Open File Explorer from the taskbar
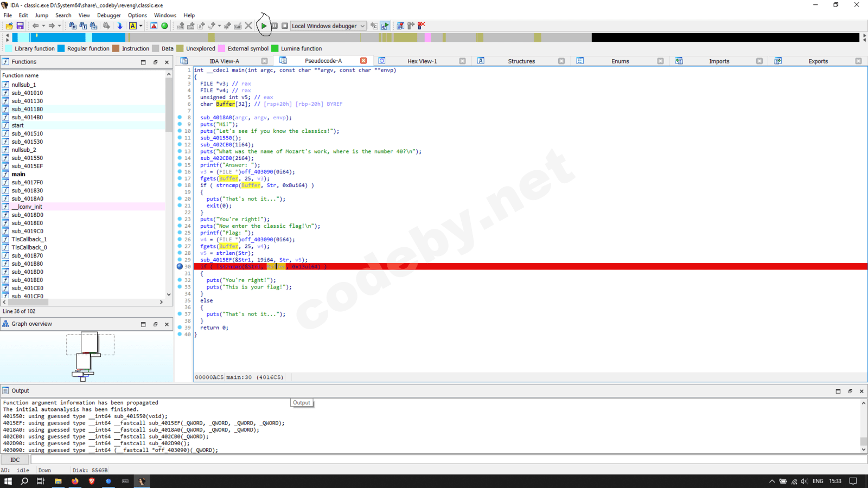The width and height of the screenshot is (868, 488). [x=58, y=481]
